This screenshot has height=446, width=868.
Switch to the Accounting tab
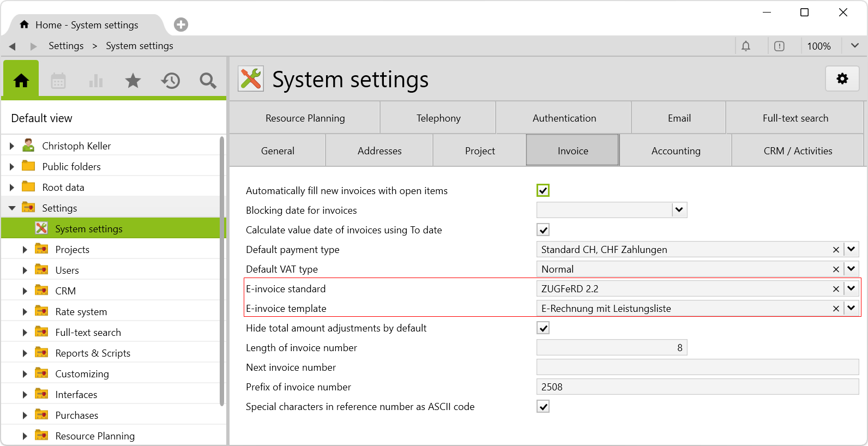click(676, 151)
